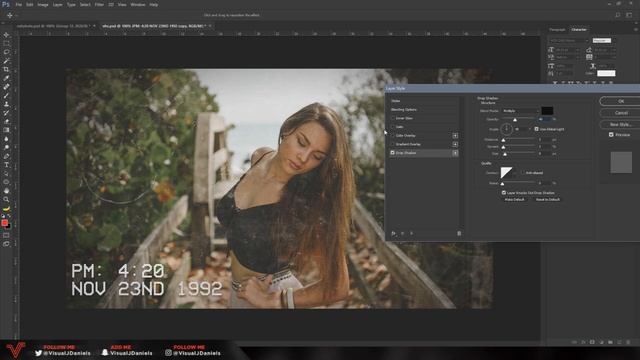640x360 pixels.
Task: Click the Distance slider handle
Action: click(x=503, y=140)
